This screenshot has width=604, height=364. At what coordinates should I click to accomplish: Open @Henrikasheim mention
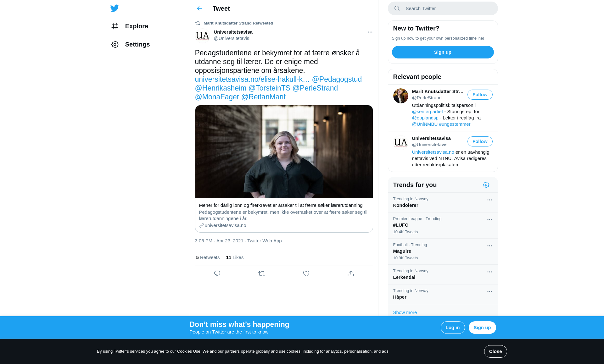(x=221, y=88)
